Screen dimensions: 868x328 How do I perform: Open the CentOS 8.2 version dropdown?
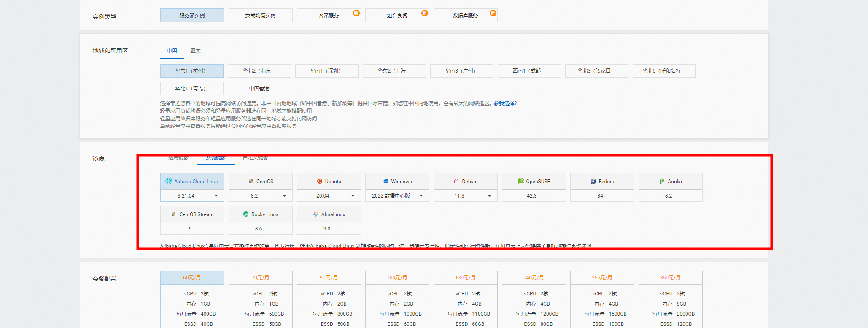(x=261, y=196)
